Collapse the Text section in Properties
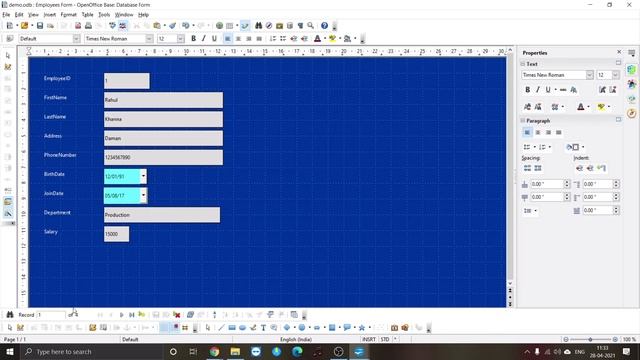Image resolution: width=640 pixels, height=360 pixels. [523, 64]
